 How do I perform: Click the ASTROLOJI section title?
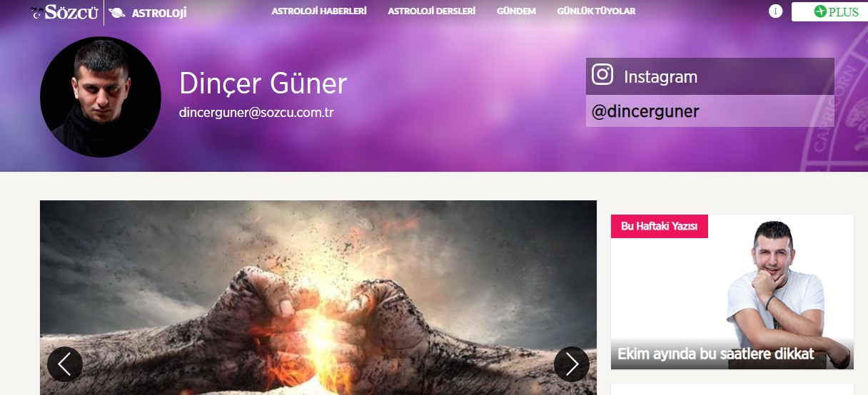[159, 12]
